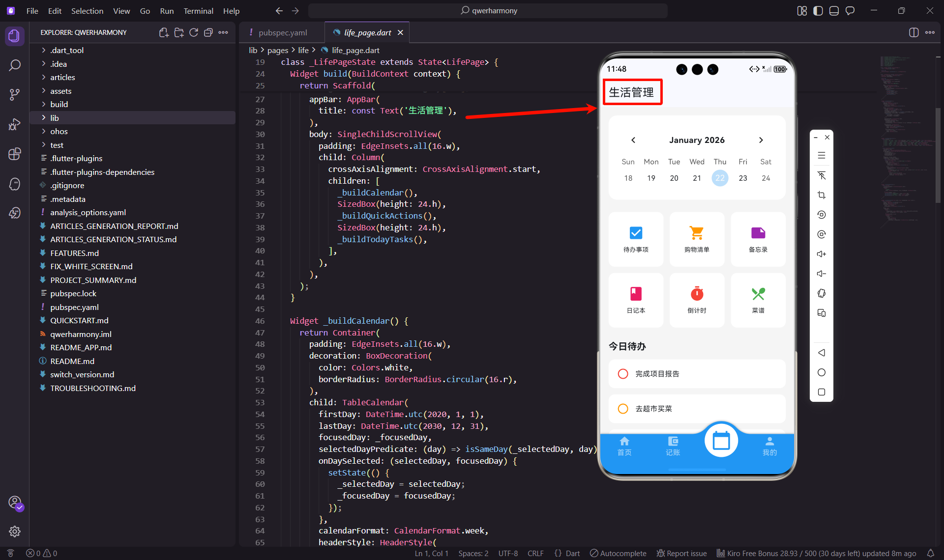This screenshot has width=944, height=560.
Task: Open the Source Control view
Action: coord(15,94)
